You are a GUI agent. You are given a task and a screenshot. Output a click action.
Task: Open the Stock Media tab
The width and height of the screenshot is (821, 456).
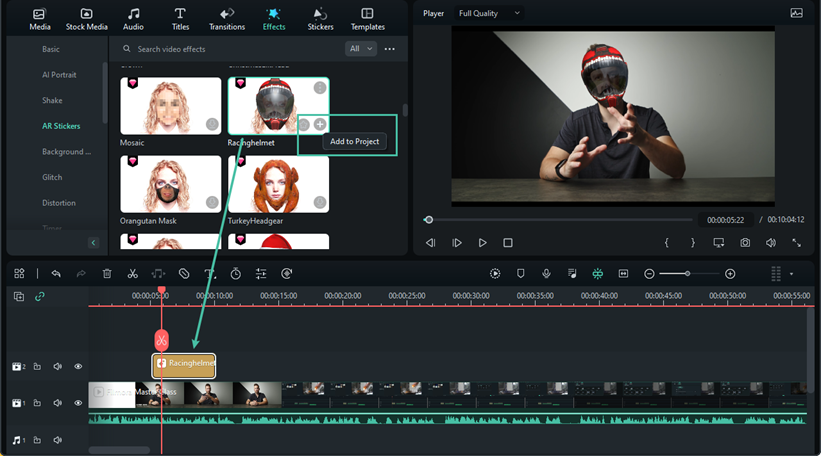point(86,19)
